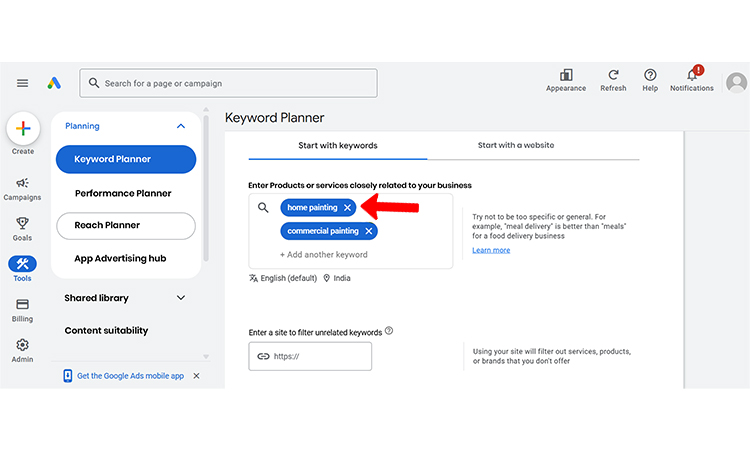Click the Google Ads logo
The height and width of the screenshot is (450, 750).
54,83
